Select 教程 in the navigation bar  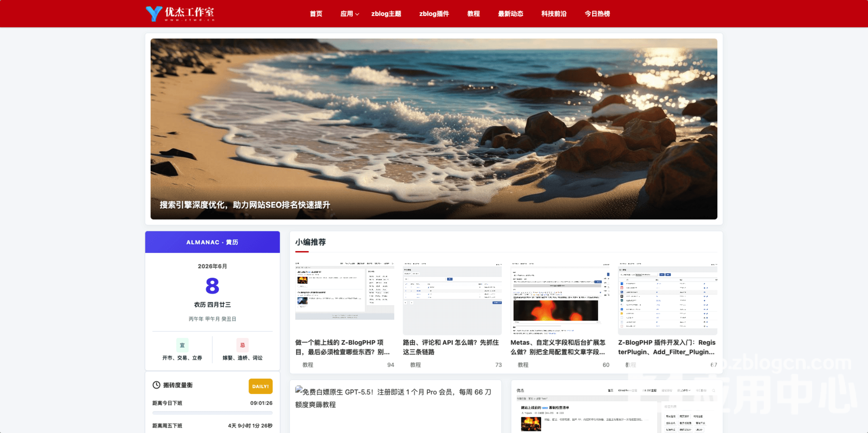(x=473, y=14)
